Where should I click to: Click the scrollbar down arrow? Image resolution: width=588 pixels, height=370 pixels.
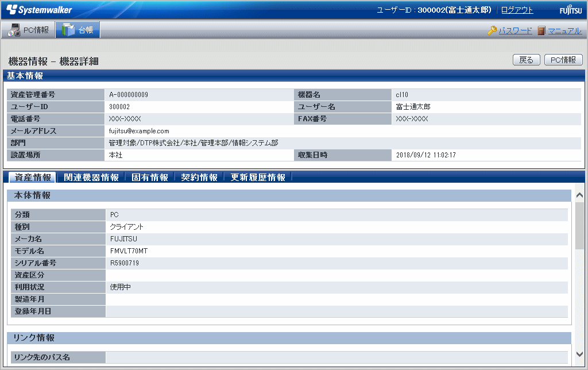click(x=579, y=354)
